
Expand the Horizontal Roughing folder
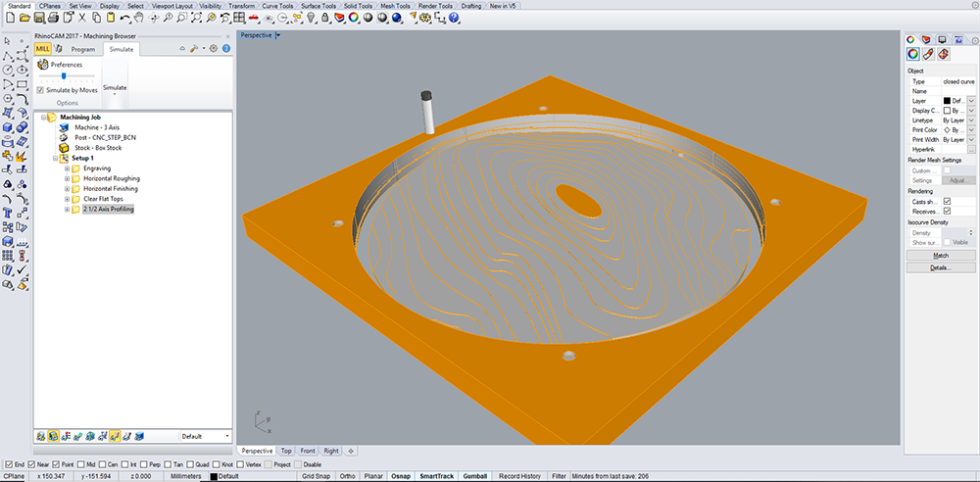click(67, 178)
